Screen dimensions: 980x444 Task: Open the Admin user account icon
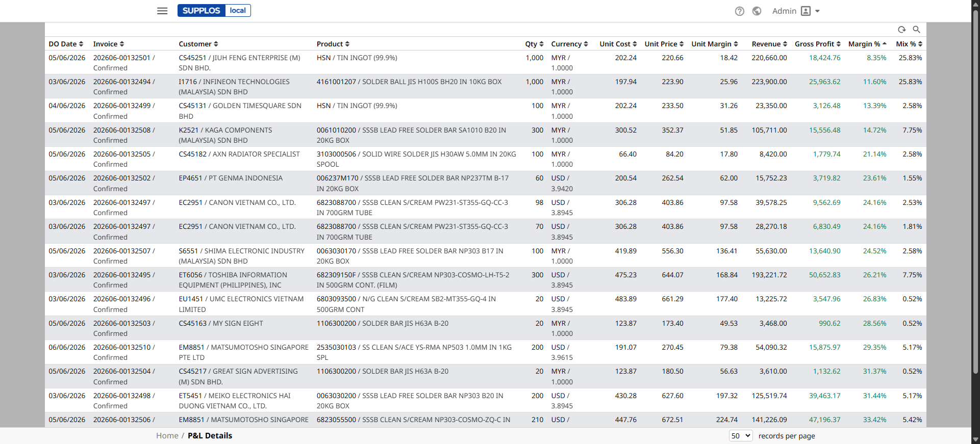click(806, 11)
